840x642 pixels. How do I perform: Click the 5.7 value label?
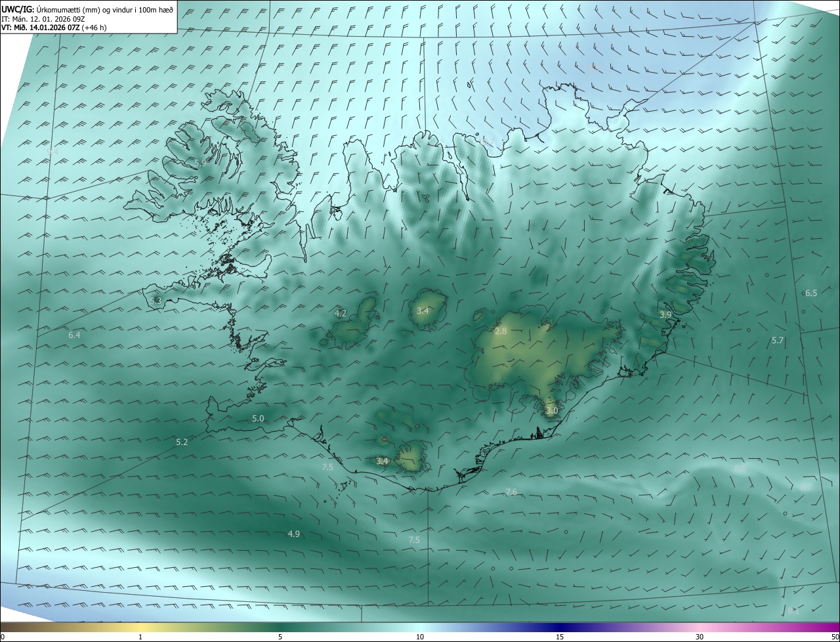pyautogui.click(x=778, y=341)
